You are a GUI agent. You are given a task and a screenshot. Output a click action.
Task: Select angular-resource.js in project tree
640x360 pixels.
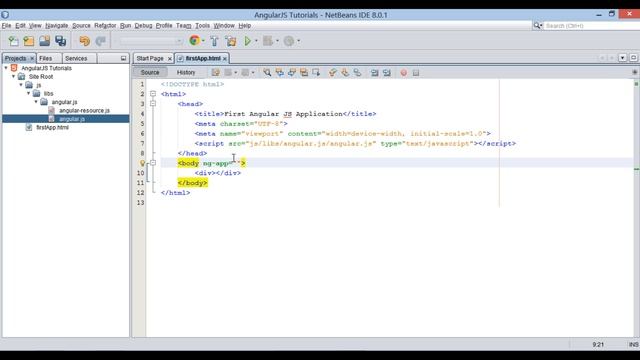(x=84, y=111)
